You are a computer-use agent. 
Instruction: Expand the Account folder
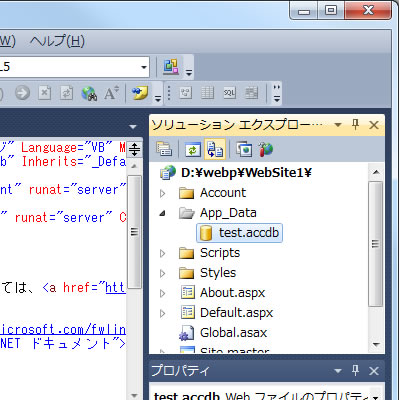click(x=162, y=193)
